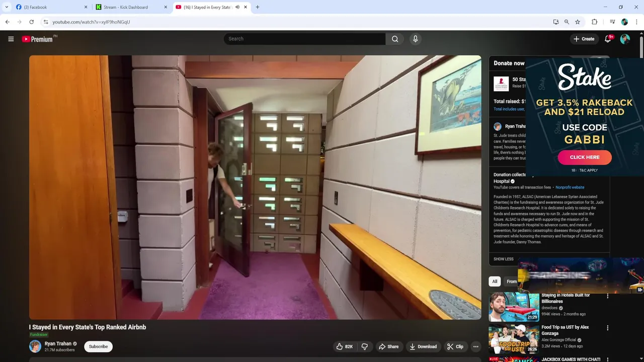Click the browser address bar URL
Image resolution: width=644 pixels, height=362 pixels.
click(91, 22)
